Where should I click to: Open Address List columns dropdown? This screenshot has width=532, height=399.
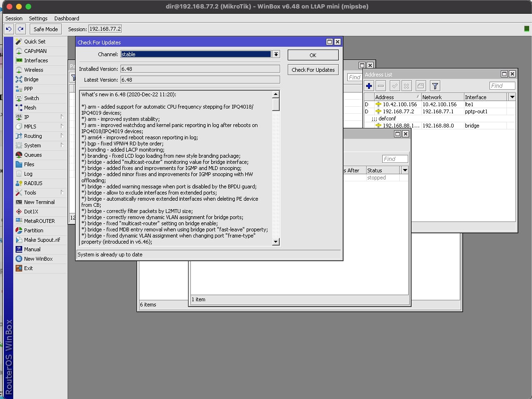coord(512,97)
